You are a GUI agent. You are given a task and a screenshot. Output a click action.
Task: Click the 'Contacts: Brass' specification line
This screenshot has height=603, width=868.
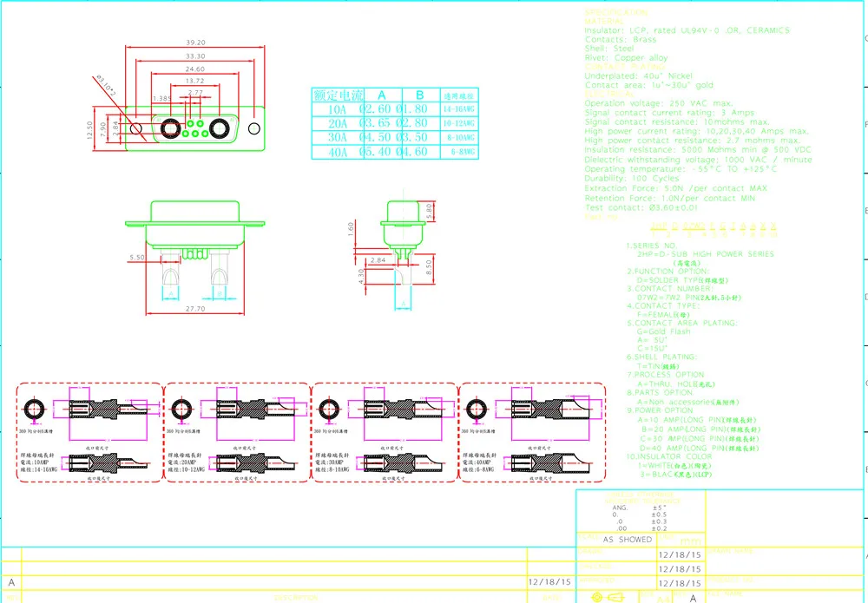621,39
